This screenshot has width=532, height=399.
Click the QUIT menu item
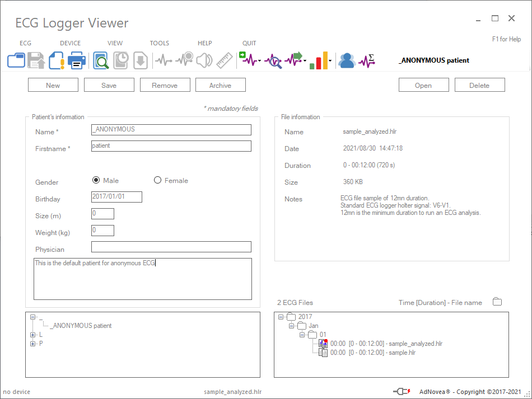(x=249, y=43)
